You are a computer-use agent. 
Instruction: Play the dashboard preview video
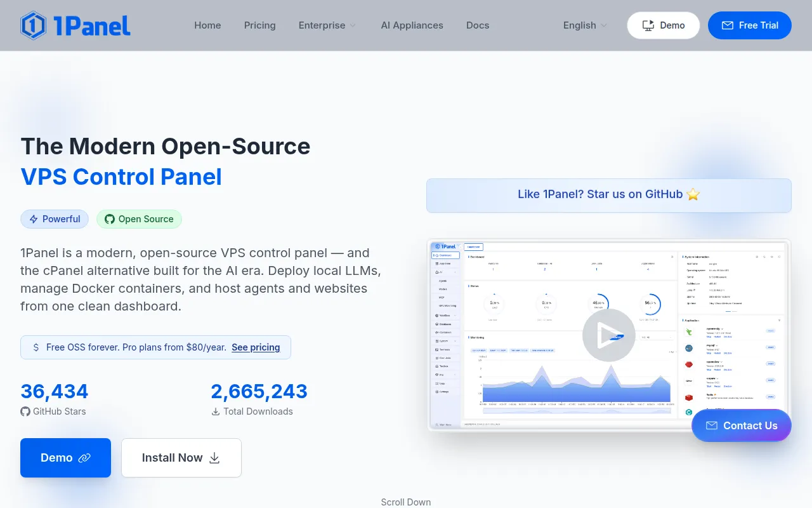point(609,335)
